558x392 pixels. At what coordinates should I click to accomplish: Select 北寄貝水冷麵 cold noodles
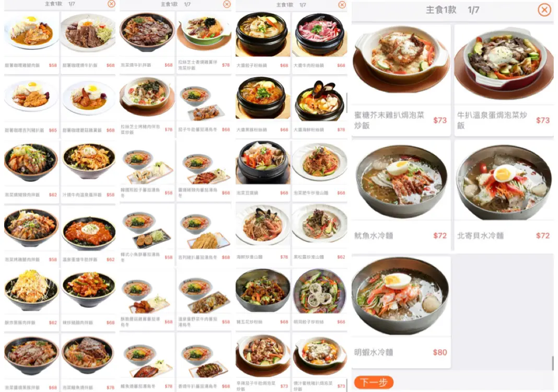pyautogui.click(x=504, y=195)
